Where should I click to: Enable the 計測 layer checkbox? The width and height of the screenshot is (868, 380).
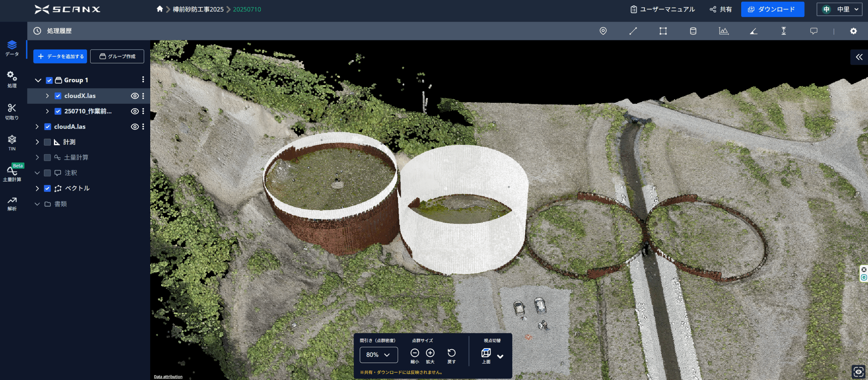click(47, 142)
